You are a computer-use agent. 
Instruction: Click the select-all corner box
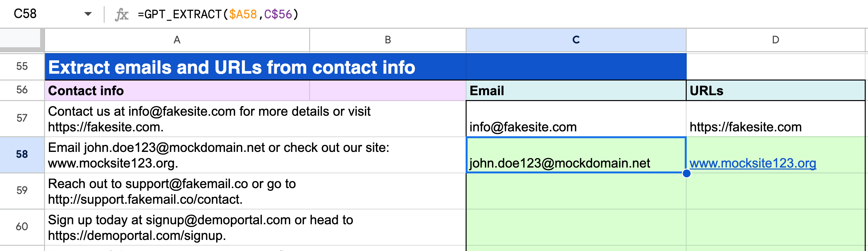coord(21,38)
